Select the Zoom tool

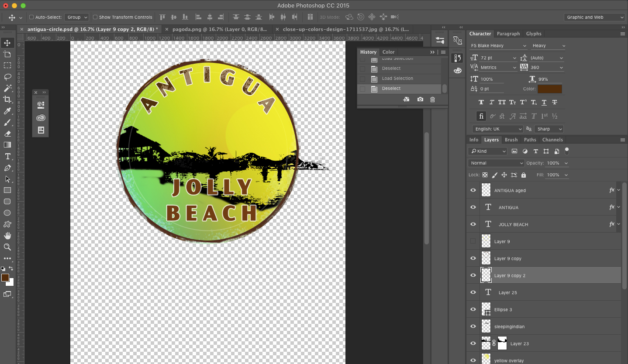pos(7,247)
